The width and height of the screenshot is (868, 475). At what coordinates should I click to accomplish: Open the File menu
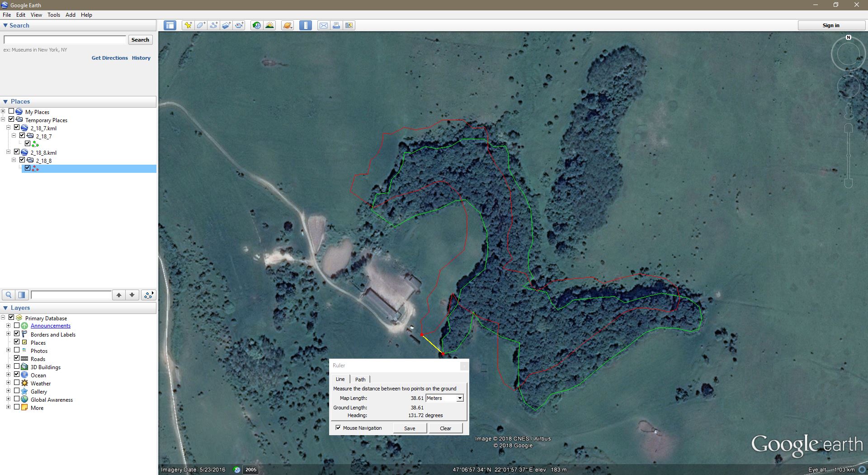(7, 15)
